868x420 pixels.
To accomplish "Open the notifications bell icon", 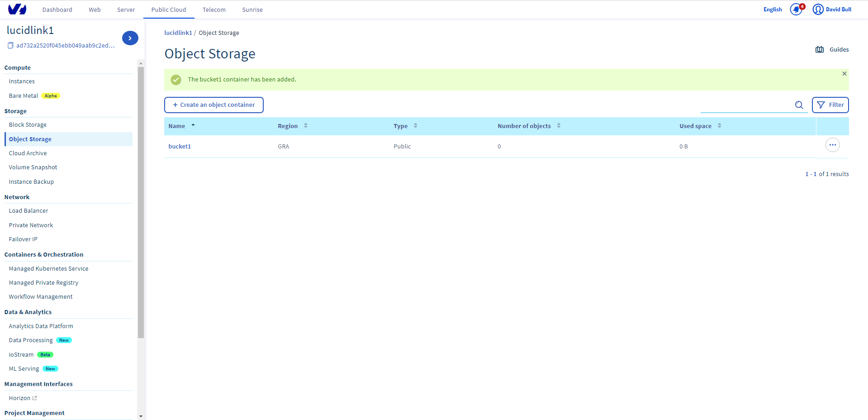I will (796, 10).
